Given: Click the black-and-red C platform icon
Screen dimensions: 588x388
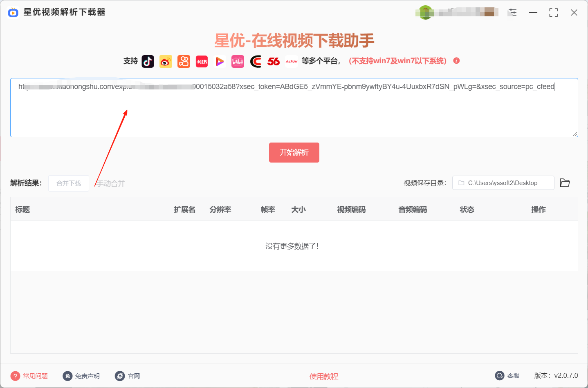Looking at the screenshot, I should click(x=256, y=61).
